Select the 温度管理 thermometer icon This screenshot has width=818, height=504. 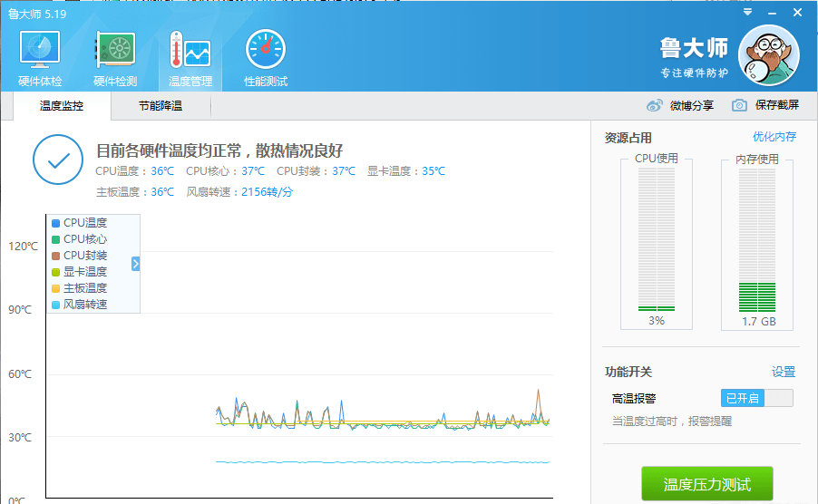tap(190, 50)
